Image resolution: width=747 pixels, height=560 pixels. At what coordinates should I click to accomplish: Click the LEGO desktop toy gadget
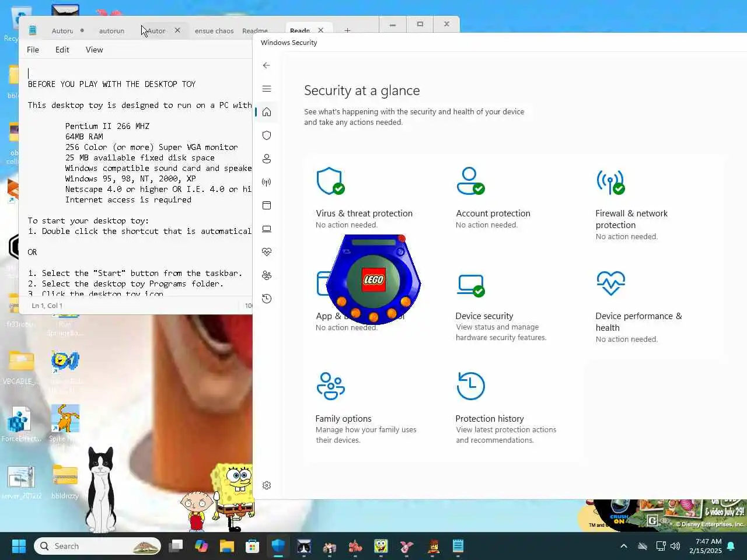pyautogui.click(x=373, y=279)
